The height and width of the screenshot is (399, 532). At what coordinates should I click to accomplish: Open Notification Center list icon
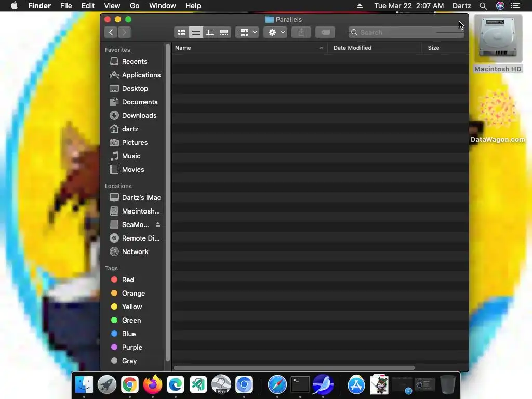pyautogui.click(x=515, y=6)
